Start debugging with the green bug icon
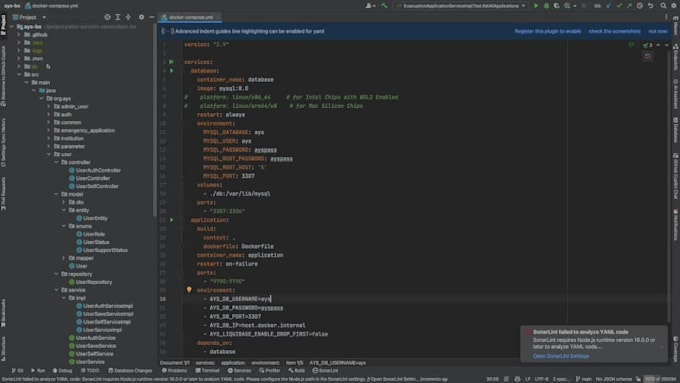Viewport: 680px width, 383px height. (x=546, y=6)
